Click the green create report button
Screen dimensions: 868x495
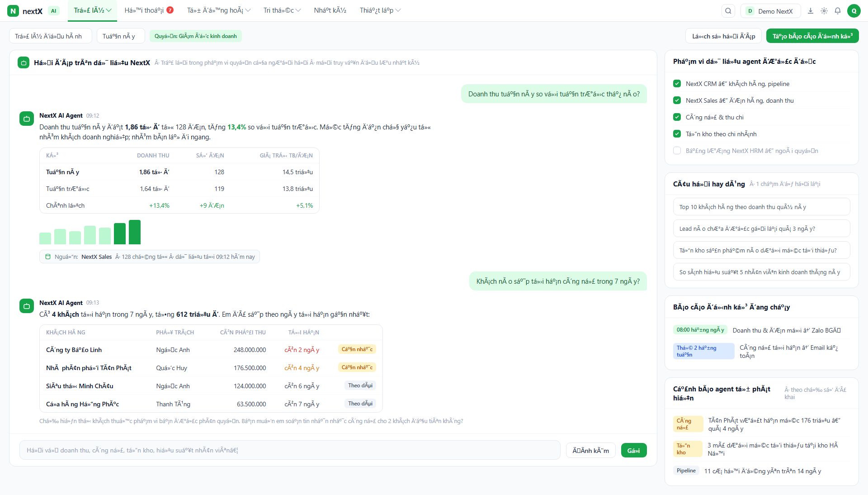click(812, 36)
